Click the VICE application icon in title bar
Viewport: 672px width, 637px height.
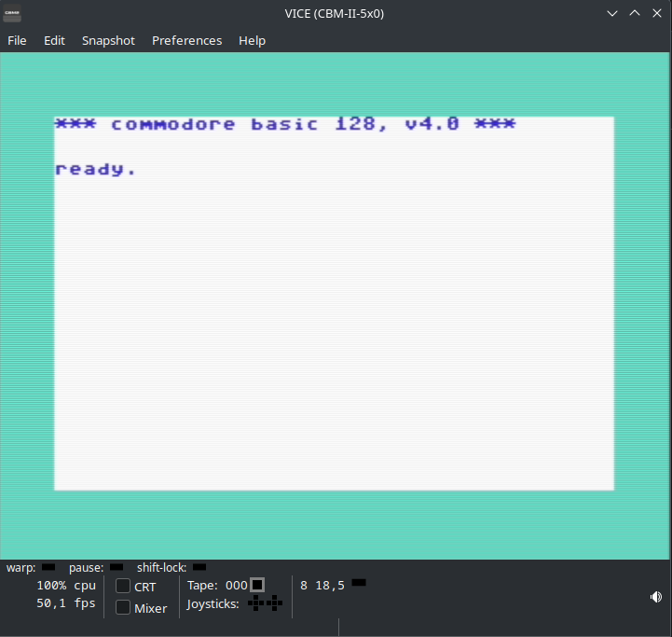click(13, 13)
